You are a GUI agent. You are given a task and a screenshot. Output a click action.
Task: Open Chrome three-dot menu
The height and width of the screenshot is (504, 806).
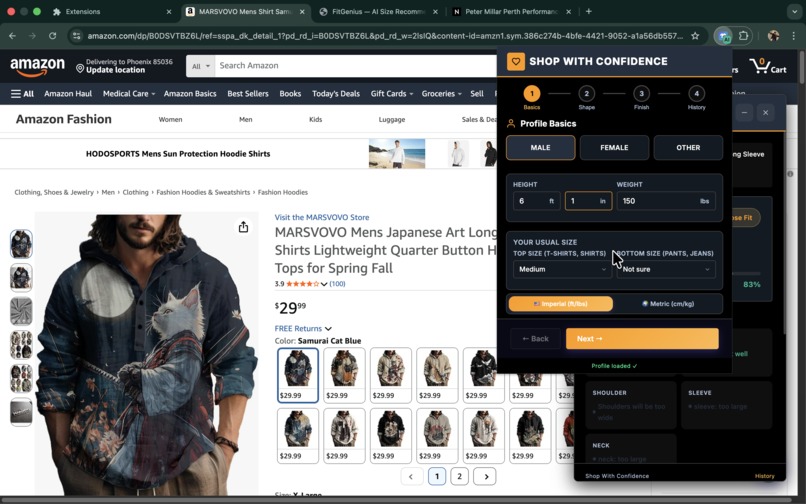coord(794,35)
